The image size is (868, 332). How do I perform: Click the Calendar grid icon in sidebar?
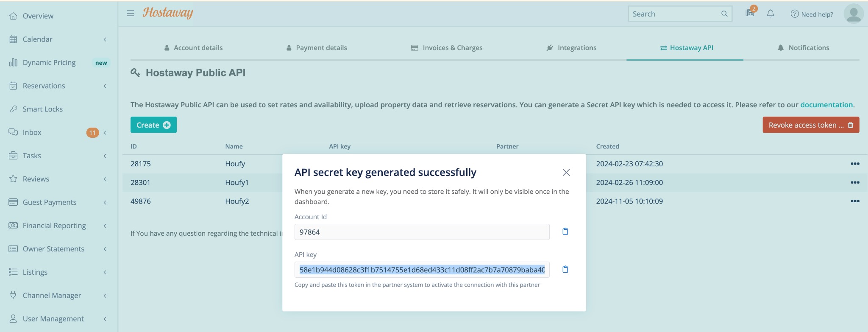(x=13, y=39)
